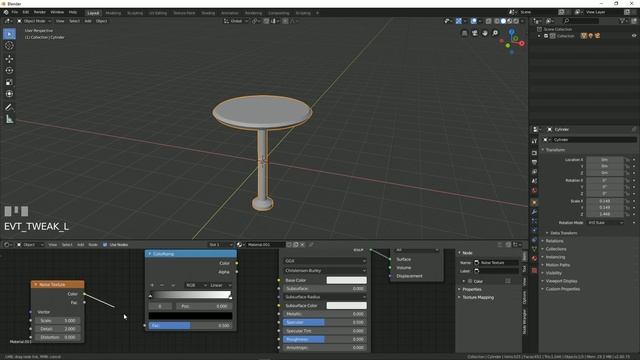640x360 pixels.
Task: Open the Christensen-Burley subsurface dropdown
Action: [325, 271]
